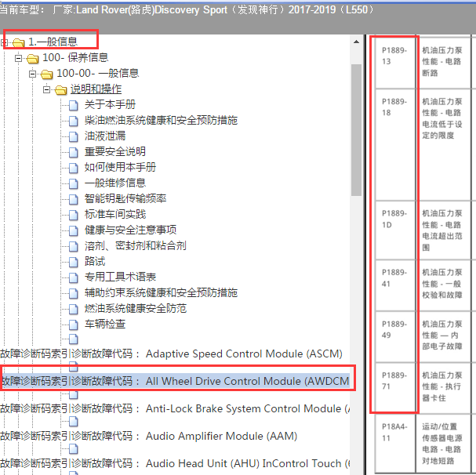This screenshot has width=476, height=475.
Task: Open Adaptive Speed Control Module (ASCM) codes
Action: point(172,354)
